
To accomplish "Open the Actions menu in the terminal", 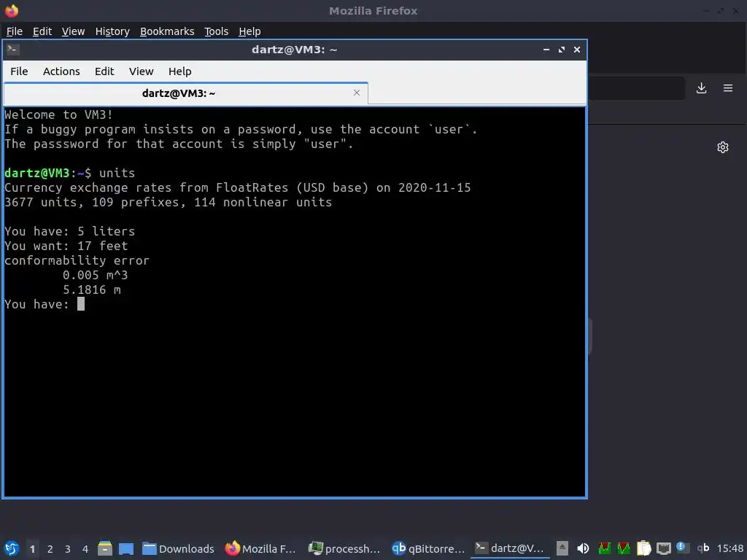I will tap(61, 71).
